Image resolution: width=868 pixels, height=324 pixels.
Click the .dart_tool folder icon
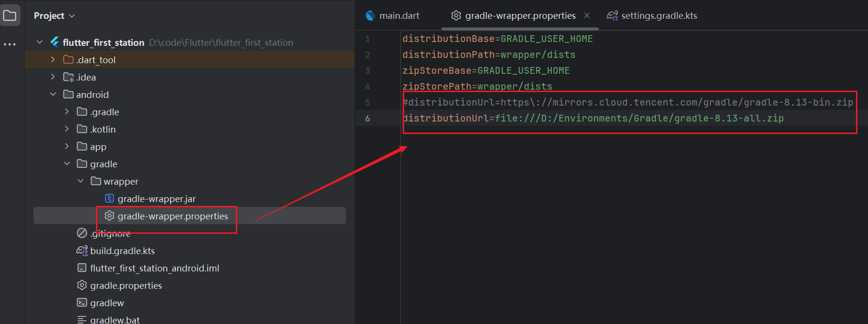coord(68,59)
